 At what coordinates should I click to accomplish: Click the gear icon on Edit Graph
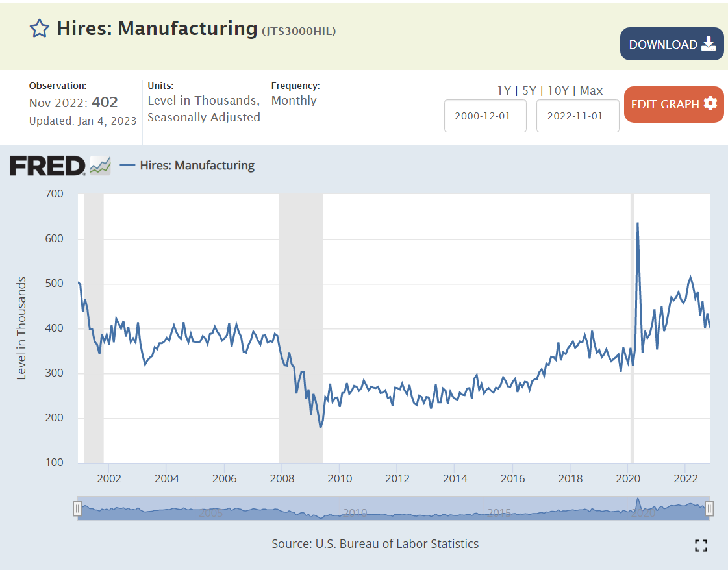pos(710,104)
